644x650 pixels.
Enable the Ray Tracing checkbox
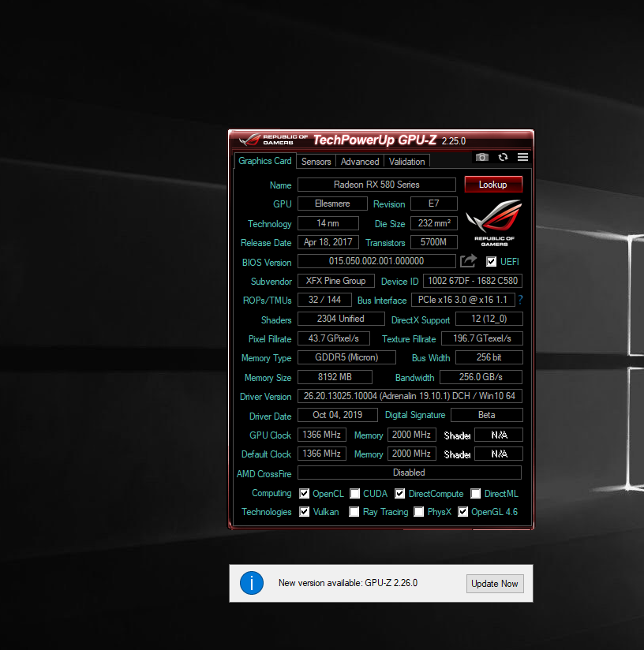[x=355, y=512]
